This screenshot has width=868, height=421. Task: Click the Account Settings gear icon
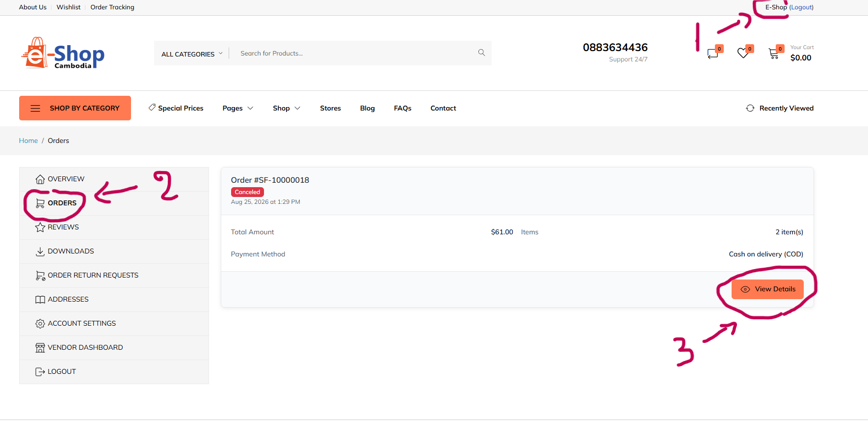tap(40, 324)
